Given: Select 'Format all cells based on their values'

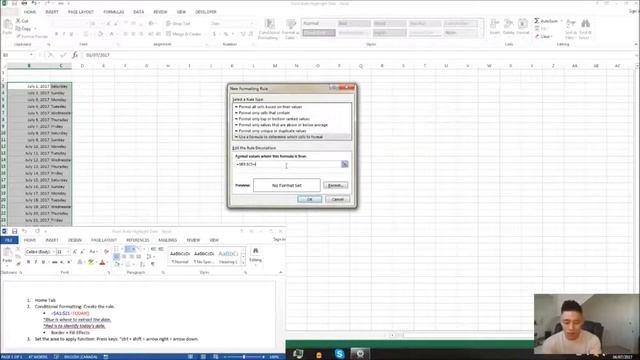Looking at the screenshot, I should tap(292, 107).
